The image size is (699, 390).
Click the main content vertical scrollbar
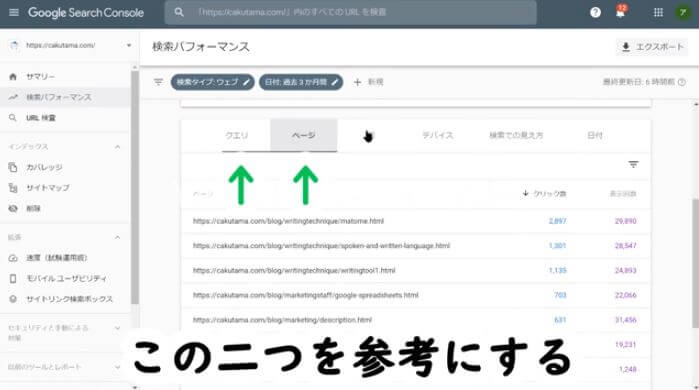(x=695, y=263)
